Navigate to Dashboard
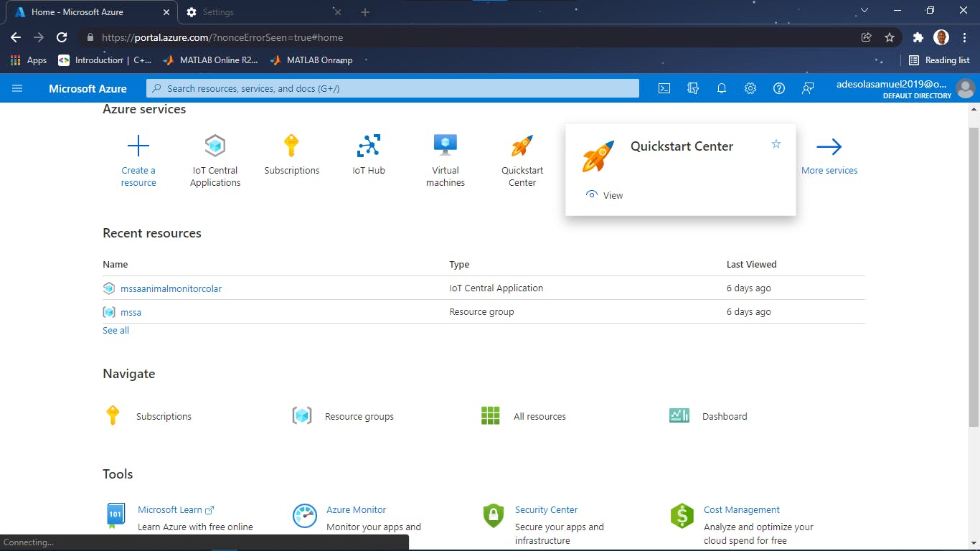The width and height of the screenshot is (980, 551). tap(725, 416)
